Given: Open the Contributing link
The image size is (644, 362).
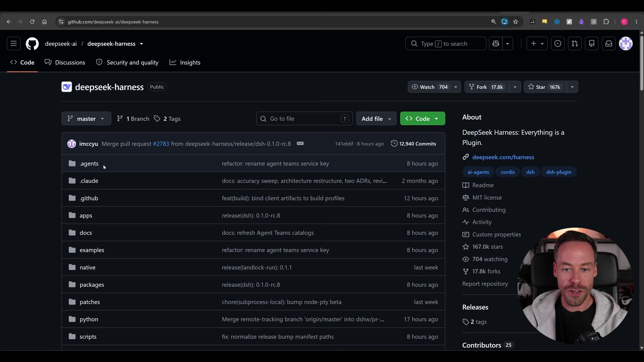Looking at the screenshot, I should pos(484,210).
